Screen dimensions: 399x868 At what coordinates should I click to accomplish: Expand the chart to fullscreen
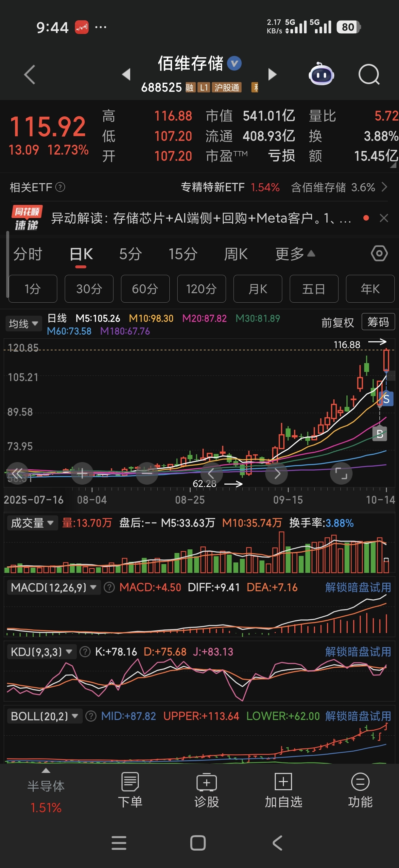coord(341,473)
